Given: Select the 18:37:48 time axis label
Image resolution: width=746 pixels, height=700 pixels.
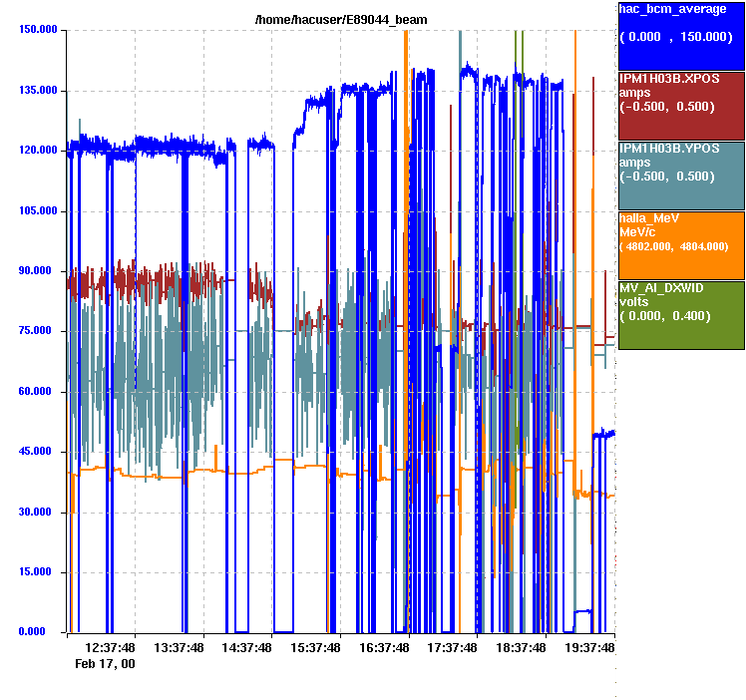Looking at the screenshot, I should pos(521,647).
